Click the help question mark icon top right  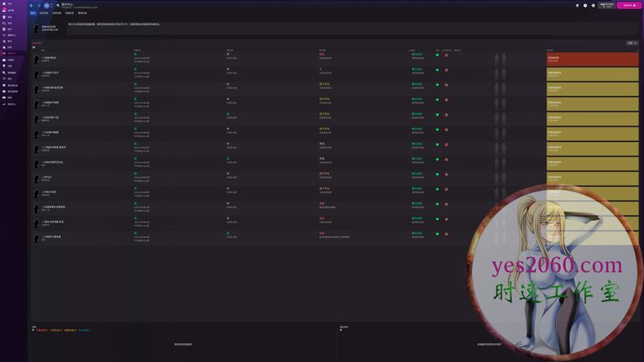tap(585, 5)
